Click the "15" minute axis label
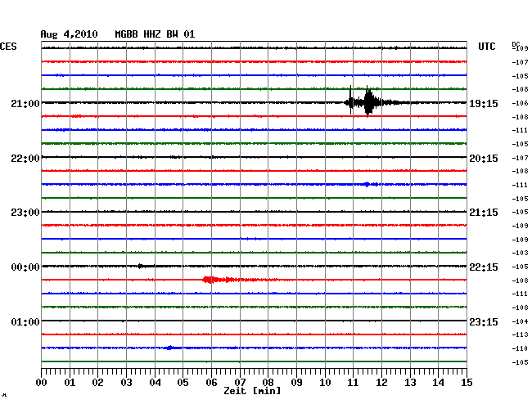This screenshot has width=532, height=404. pos(467,383)
